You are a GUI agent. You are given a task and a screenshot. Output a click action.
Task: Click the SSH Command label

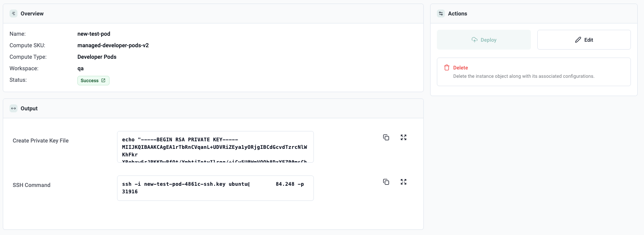[x=31, y=185]
